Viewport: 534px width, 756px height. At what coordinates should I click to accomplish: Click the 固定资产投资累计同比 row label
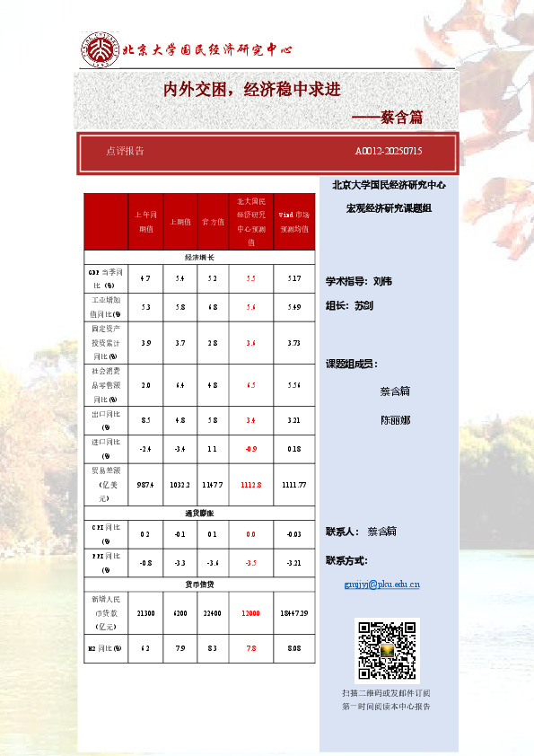coord(106,343)
